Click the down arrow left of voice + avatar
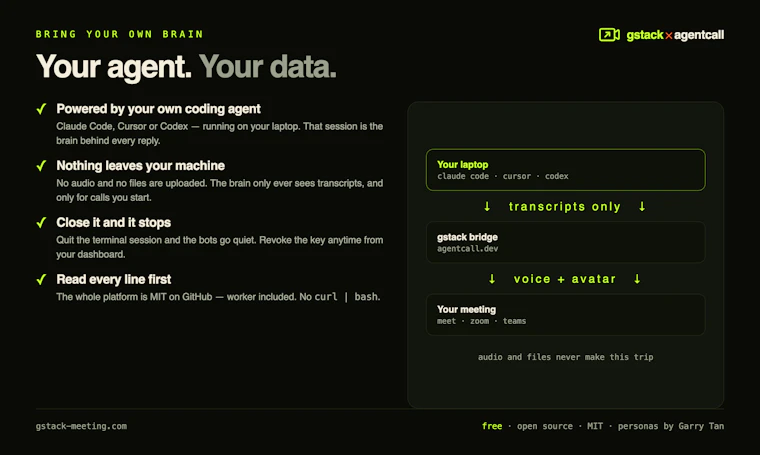 (492, 279)
